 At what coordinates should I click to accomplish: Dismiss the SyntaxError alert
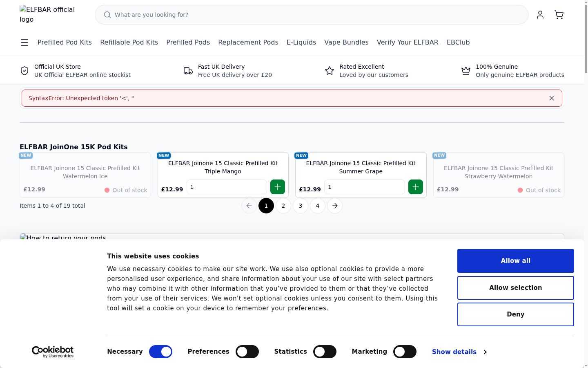tap(552, 98)
